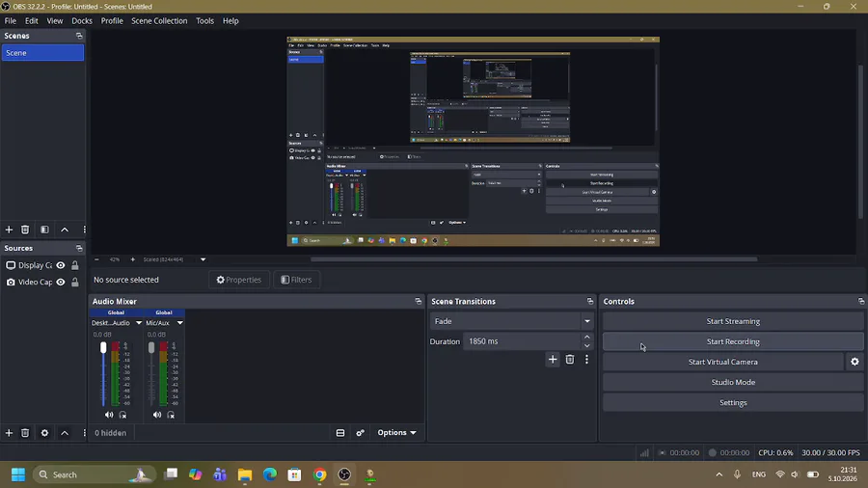Open Google Chrome from taskbar
The height and width of the screenshot is (488, 868).
point(319,474)
